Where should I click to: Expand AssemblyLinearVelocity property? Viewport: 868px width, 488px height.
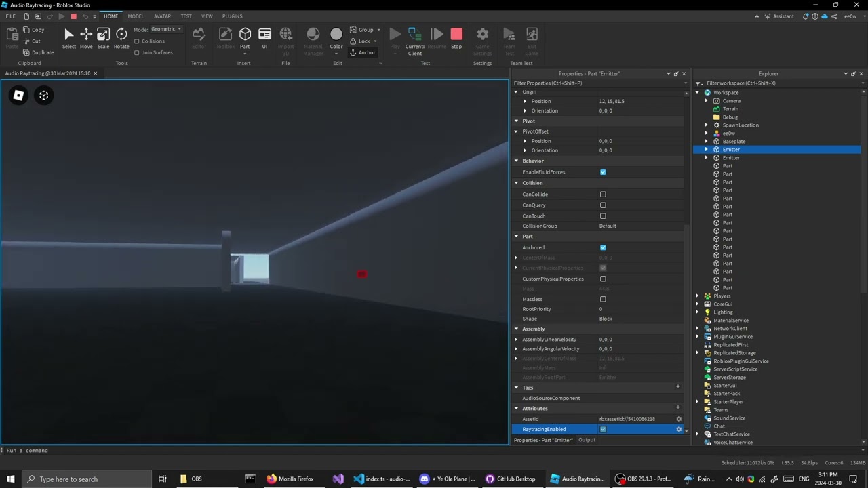(x=516, y=339)
